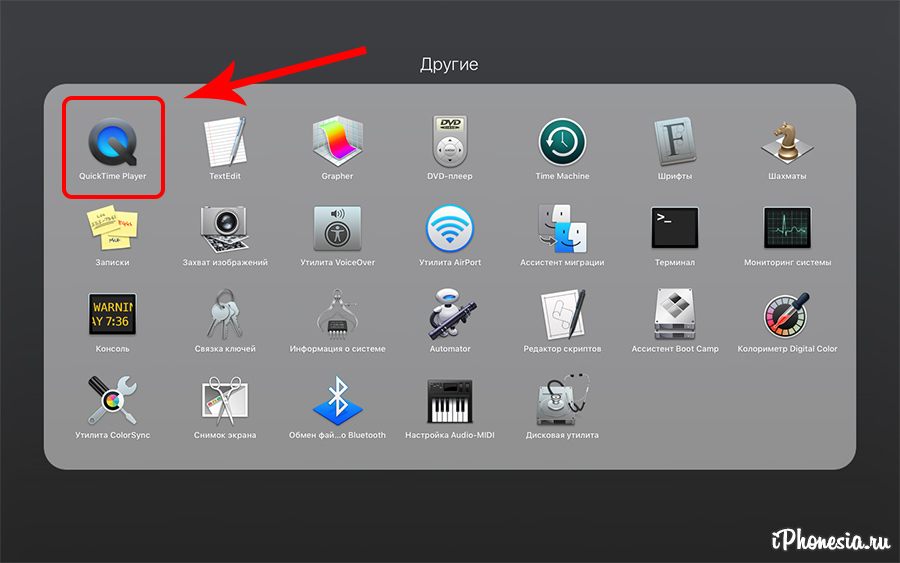Launch Automator robot icon
The width and height of the screenshot is (900, 563).
click(x=450, y=314)
